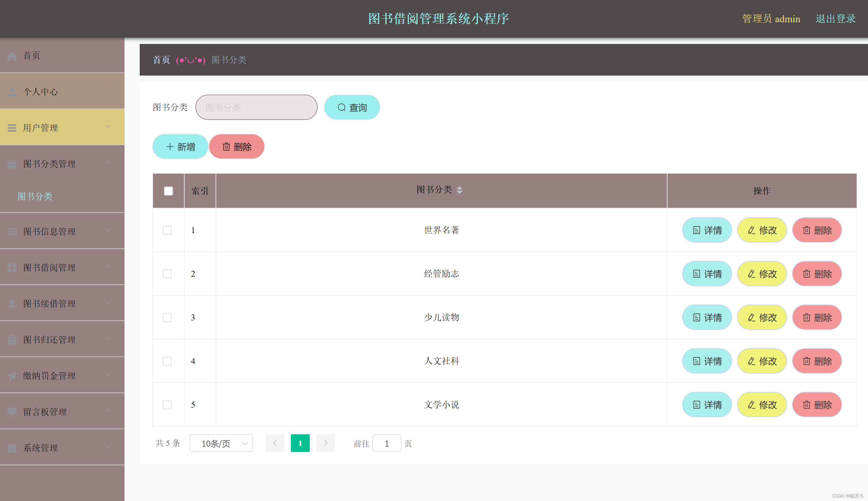Focus the 前往 page jump input
This screenshot has width=868, height=501.
point(387,443)
